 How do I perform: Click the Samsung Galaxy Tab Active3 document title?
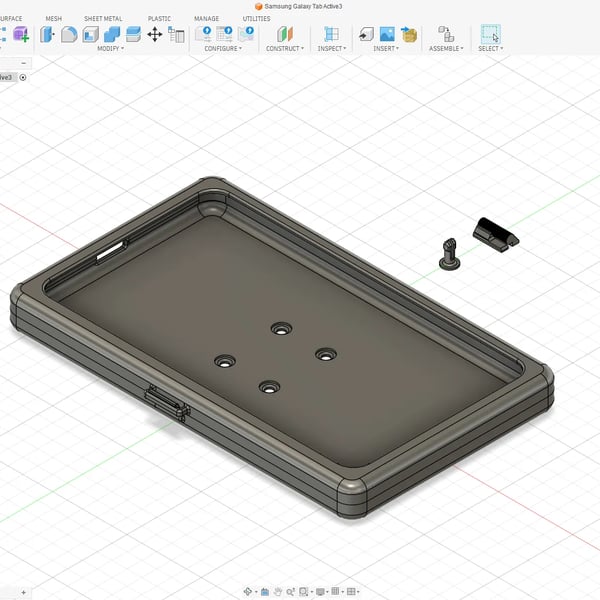click(x=303, y=7)
